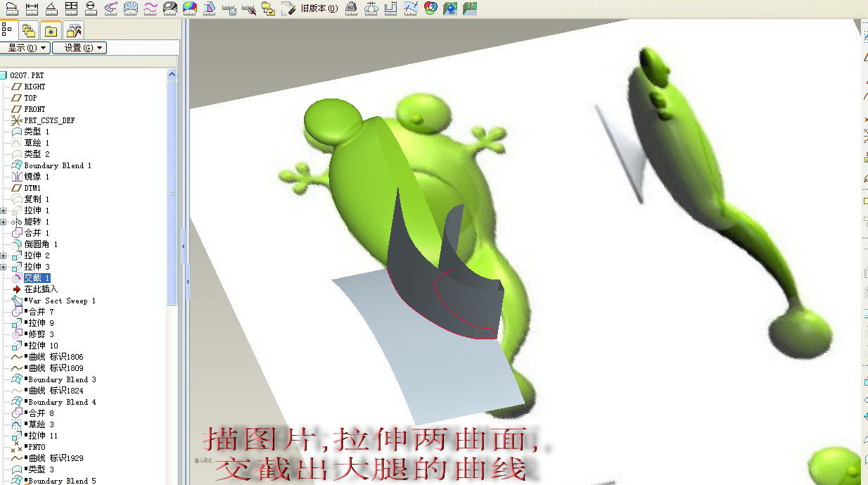Open the graph plot analysis icon
This screenshot has width=868, height=485.
411,8
